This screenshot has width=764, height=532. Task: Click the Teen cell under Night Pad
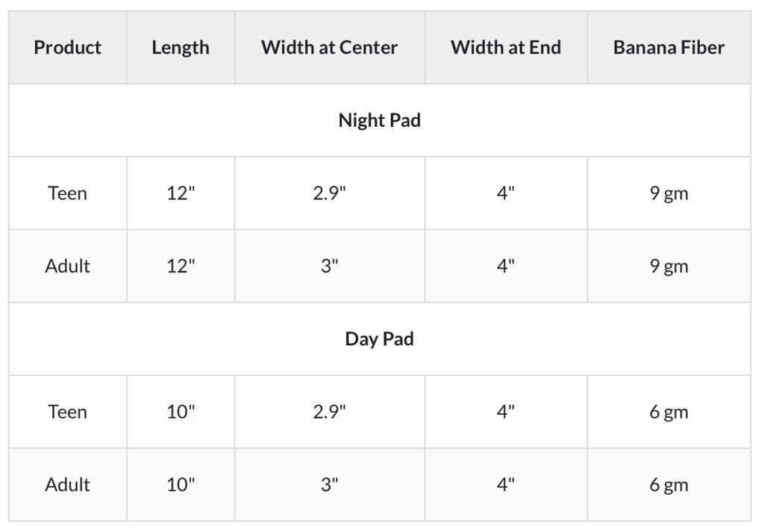coord(67,193)
